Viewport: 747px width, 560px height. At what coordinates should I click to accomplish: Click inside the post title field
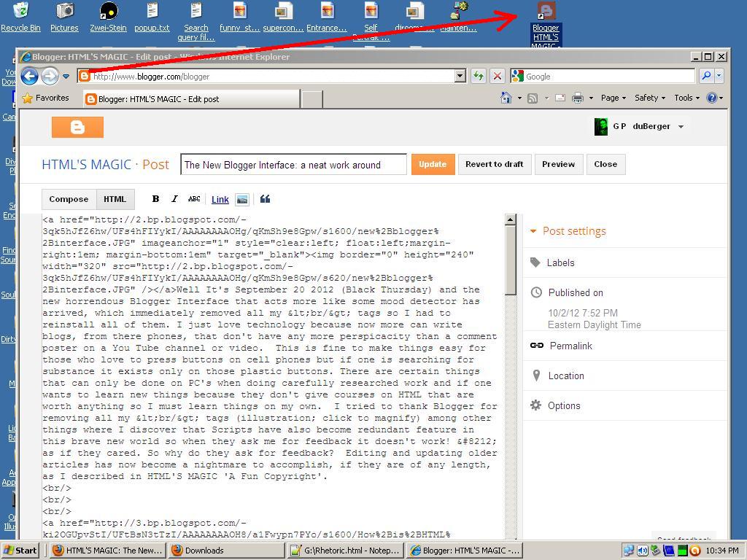click(293, 164)
